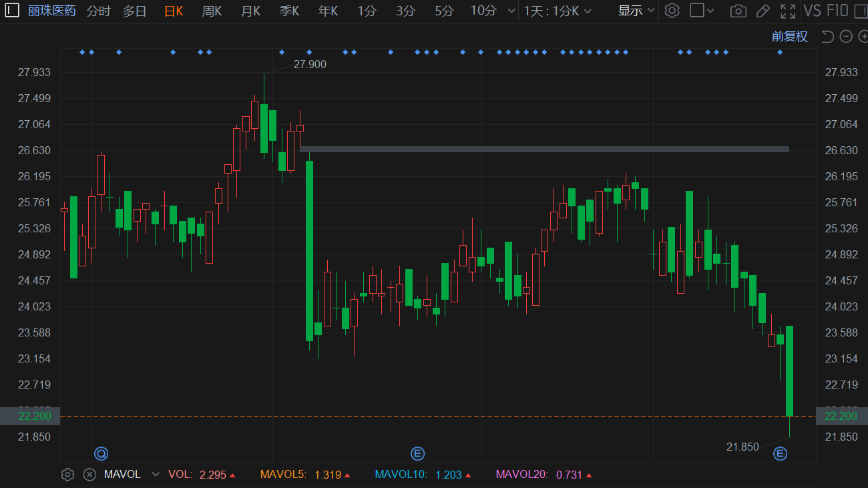868x488 pixels.
Task: Open VS comparison button
Action: pyautogui.click(x=812, y=11)
